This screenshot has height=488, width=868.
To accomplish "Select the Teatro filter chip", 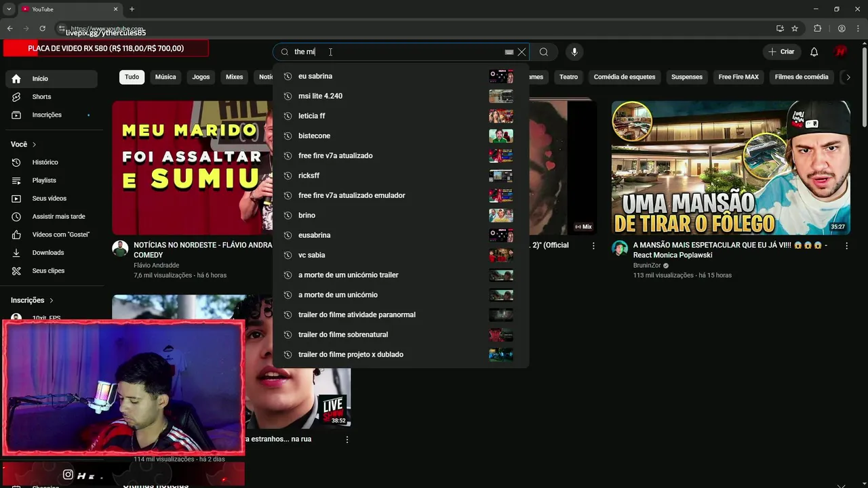I will (x=568, y=77).
